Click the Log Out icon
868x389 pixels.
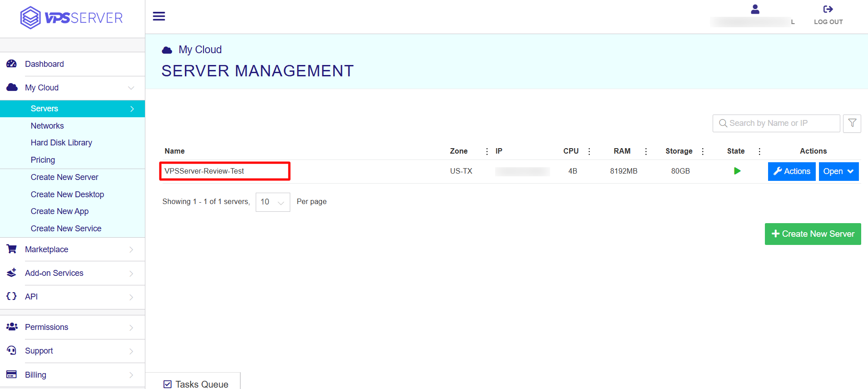point(828,9)
